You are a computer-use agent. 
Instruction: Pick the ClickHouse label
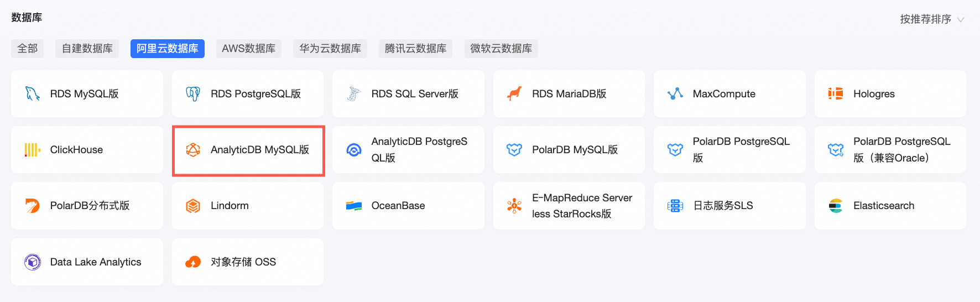pyautogui.click(x=76, y=150)
